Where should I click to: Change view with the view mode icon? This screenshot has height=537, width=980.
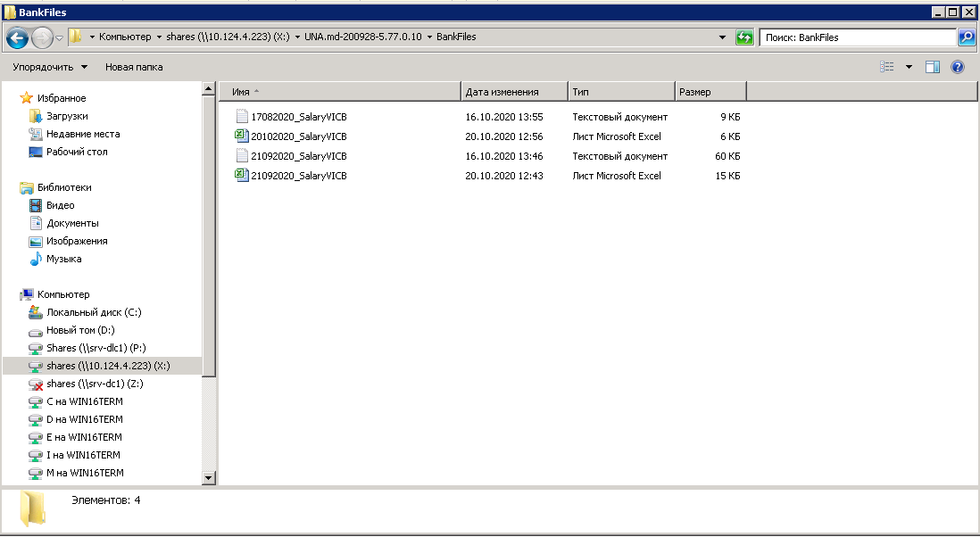[x=887, y=67]
